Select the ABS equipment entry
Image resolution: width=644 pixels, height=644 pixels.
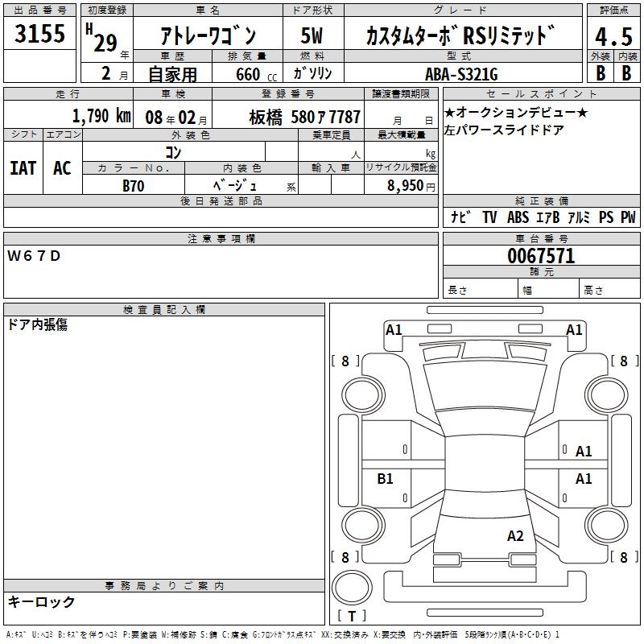tap(518, 217)
